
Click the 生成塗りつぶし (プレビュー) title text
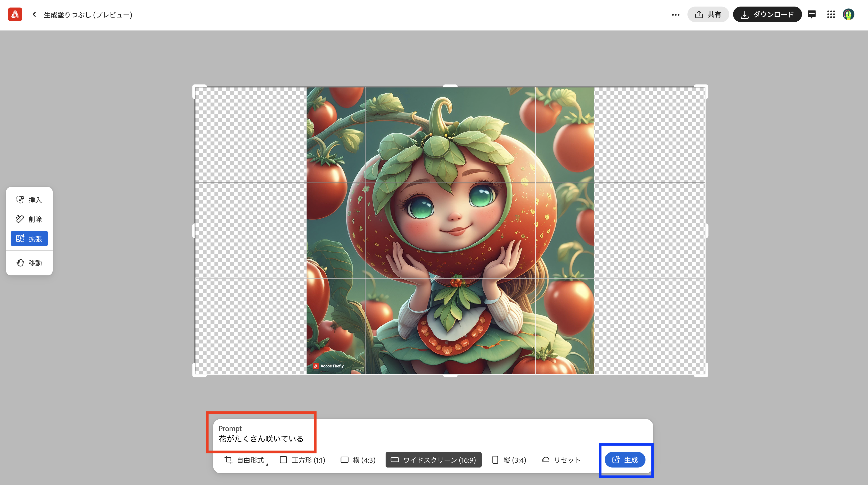(88, 15)
